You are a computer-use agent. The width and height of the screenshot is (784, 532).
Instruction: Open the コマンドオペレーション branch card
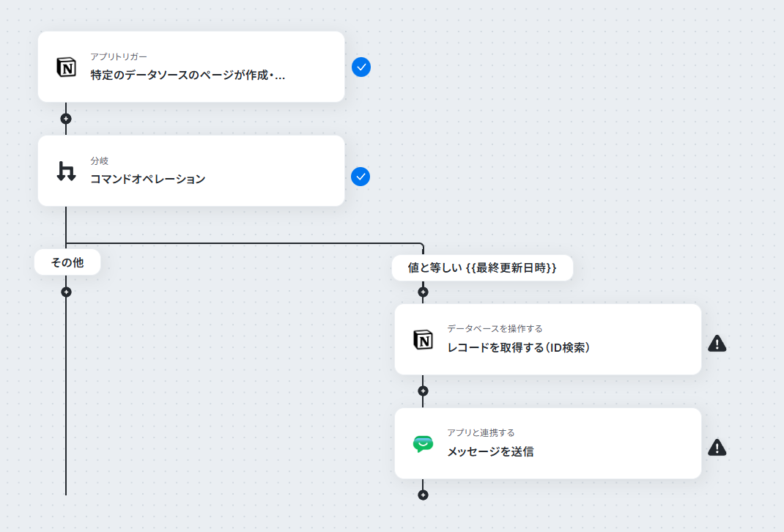191,171
